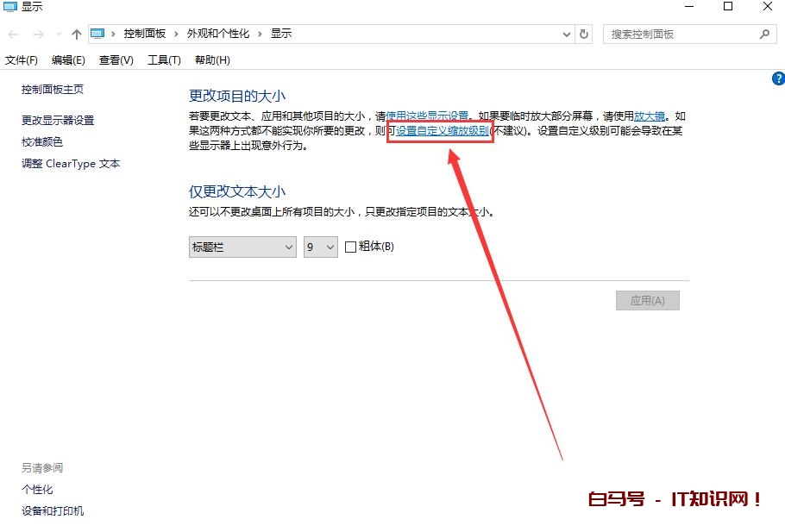Open 更改显示器设置 in left sidebar

[58, 121]
